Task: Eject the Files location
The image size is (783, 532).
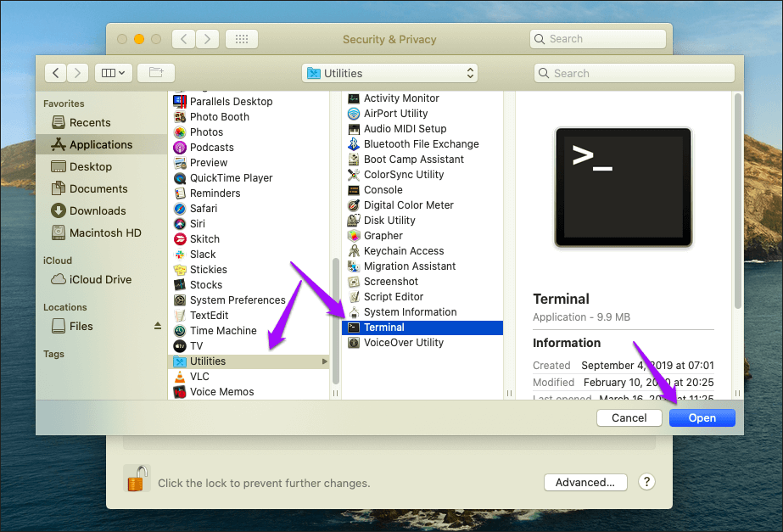Action: (x=158, y=326)
